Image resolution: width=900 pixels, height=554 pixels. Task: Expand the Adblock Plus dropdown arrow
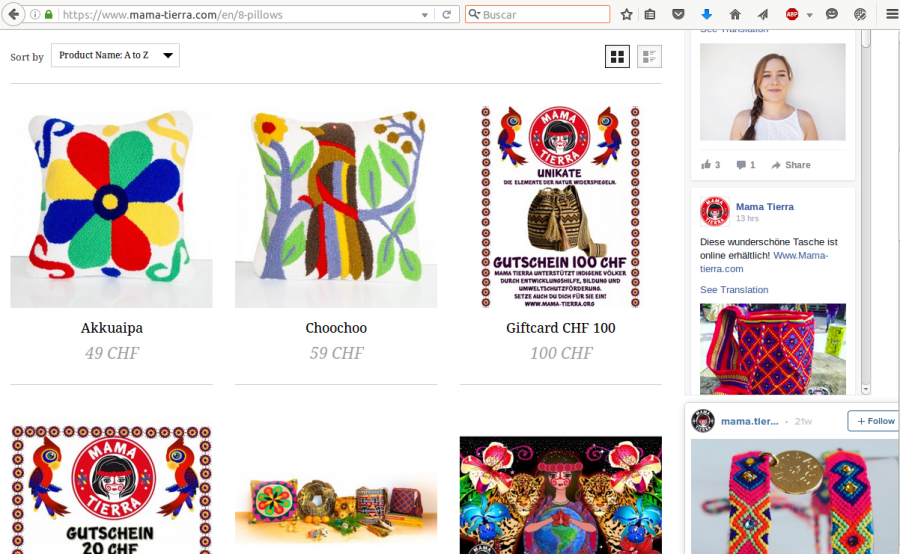[809, 14]
